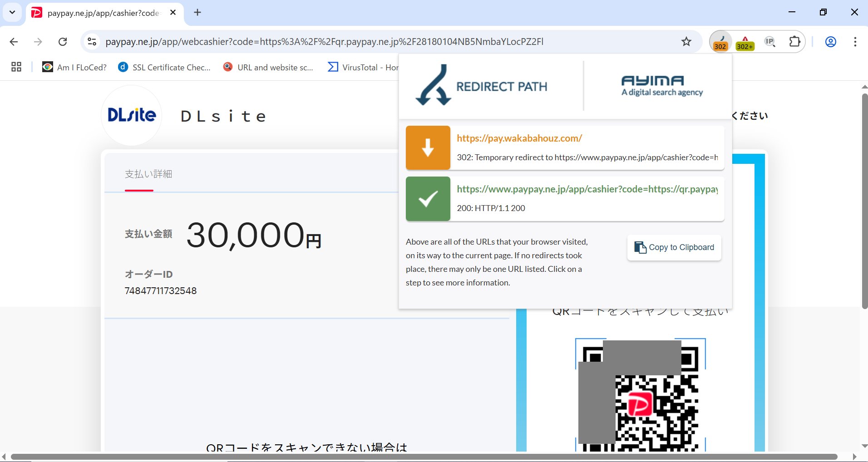Bookmark this page with the star icon
The width and height of the screenshot is (868, 462).
pyautogui.click(x=686, y=42)
